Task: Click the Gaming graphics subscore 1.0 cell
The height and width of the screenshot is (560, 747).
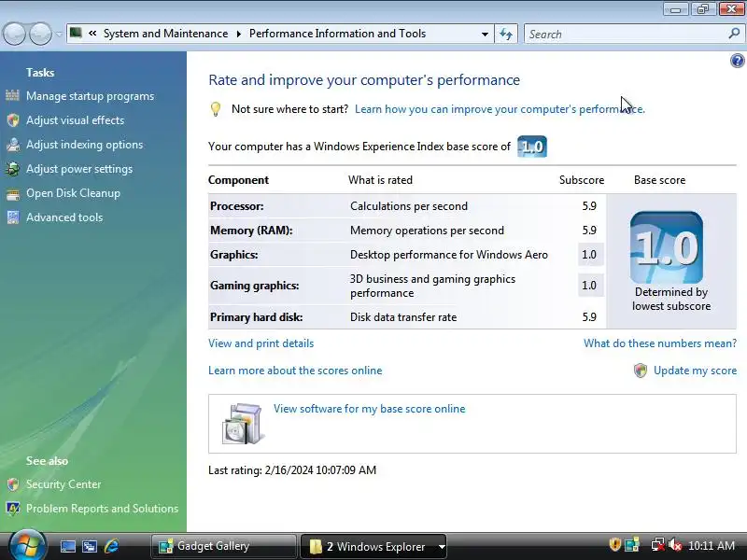Action: (x=590, y=286)
